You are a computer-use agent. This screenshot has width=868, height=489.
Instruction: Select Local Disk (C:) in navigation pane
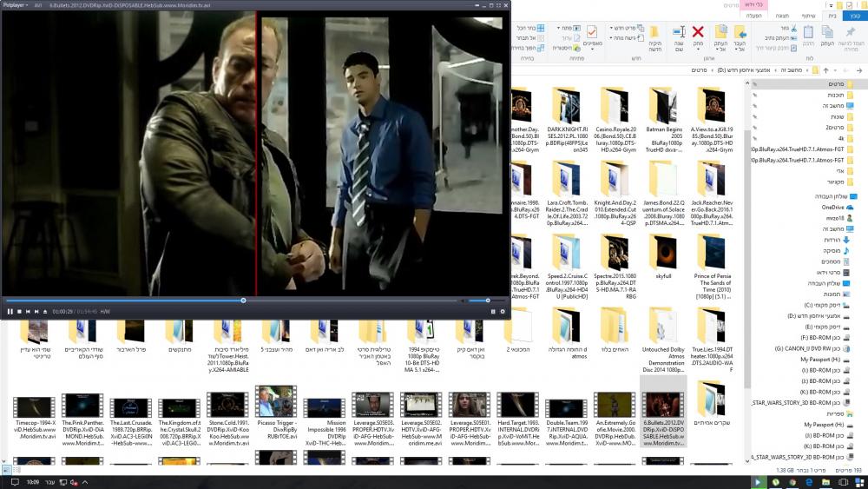(827, 305)
